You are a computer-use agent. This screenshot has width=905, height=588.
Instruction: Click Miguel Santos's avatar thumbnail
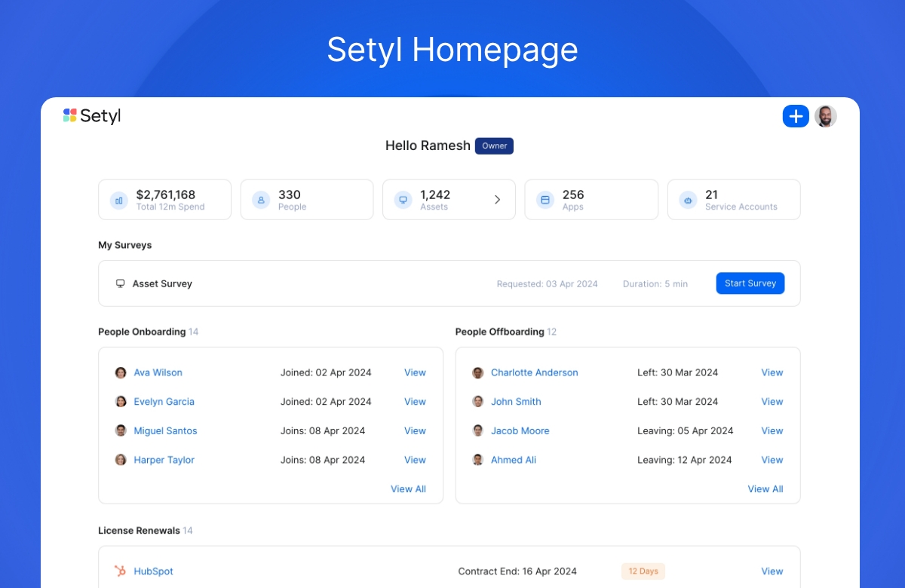(x=121, y=430)
